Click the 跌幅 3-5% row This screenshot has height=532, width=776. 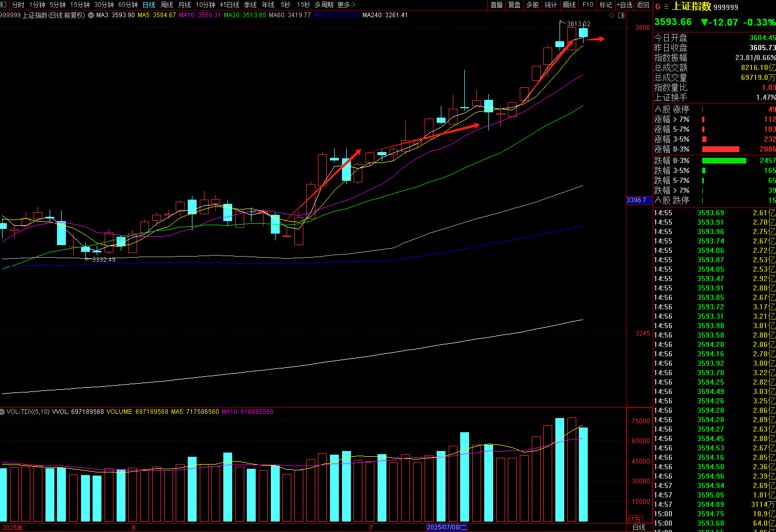pos(715,170)
